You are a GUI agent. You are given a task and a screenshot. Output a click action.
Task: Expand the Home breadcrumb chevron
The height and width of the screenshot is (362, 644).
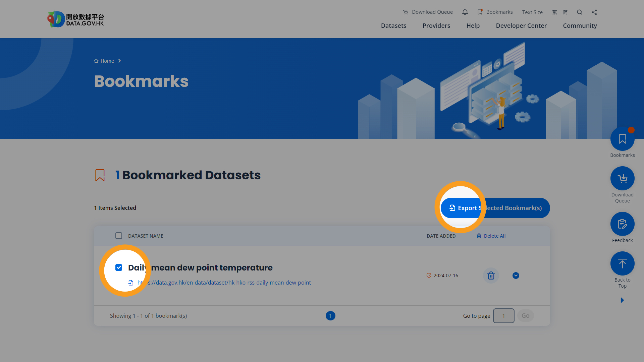(119, 61)
